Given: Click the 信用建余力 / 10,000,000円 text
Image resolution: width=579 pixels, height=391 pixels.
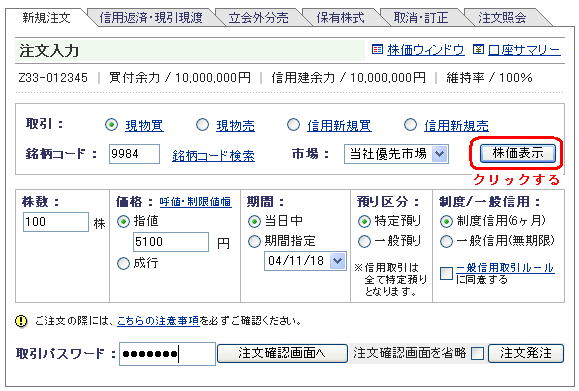Looking at the screenshot, I should [348, 78].
